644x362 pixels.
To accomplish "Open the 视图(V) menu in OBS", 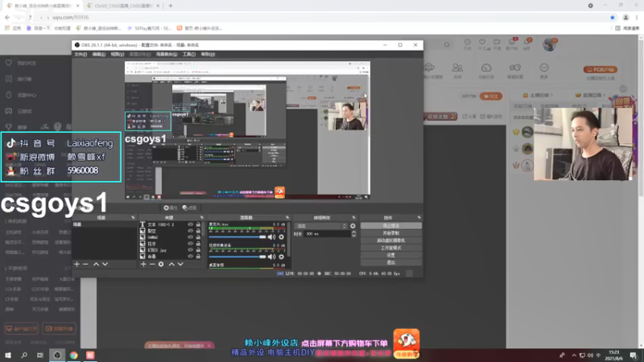I will click(x=117, y=54).
